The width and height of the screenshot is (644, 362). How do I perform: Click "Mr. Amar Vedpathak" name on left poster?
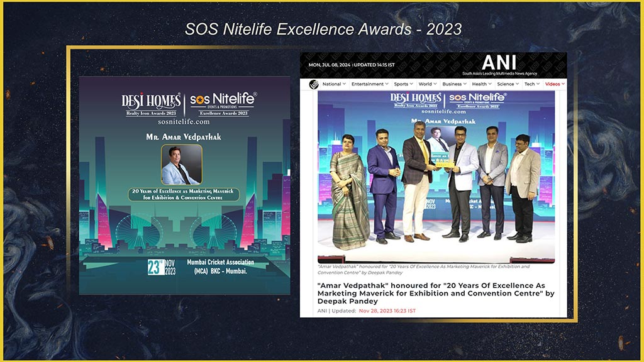pos(184,136)
